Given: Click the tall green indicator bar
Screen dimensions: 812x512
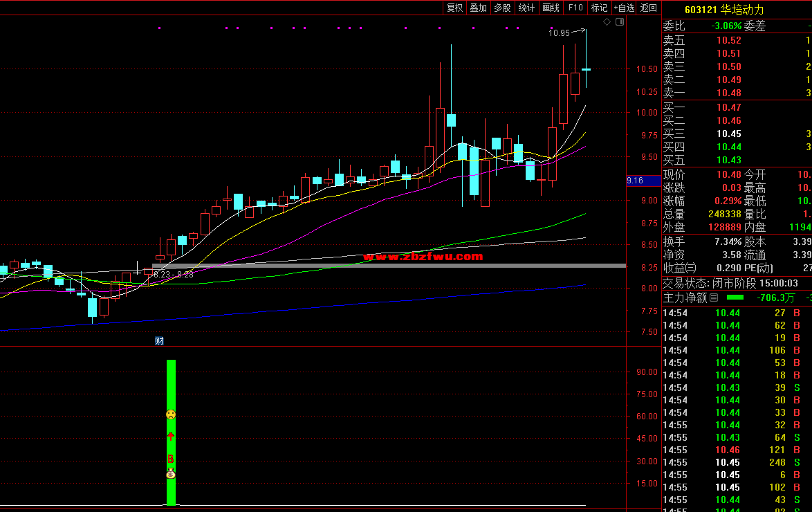Looking at the screenshot, I should 171,432.
